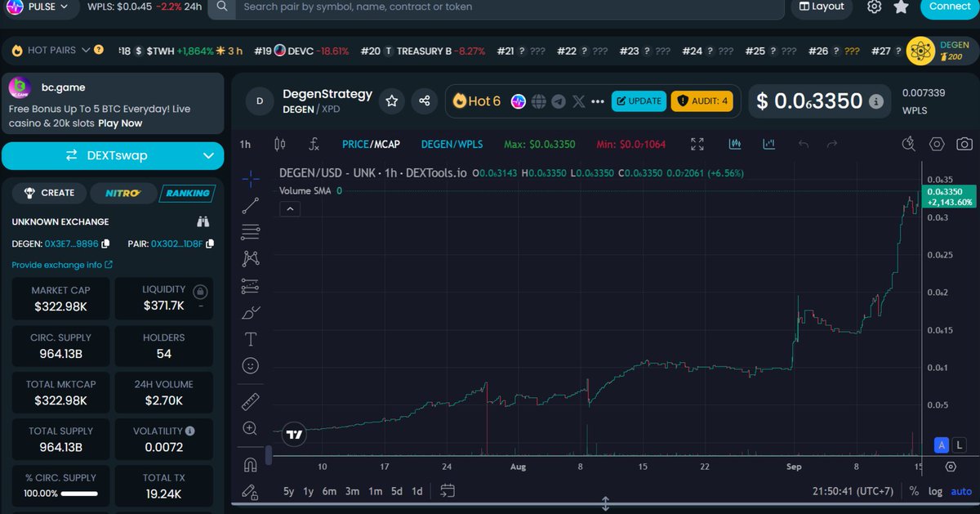
Task: Show more social links ellipsis
Action: [x=598, y=102]
